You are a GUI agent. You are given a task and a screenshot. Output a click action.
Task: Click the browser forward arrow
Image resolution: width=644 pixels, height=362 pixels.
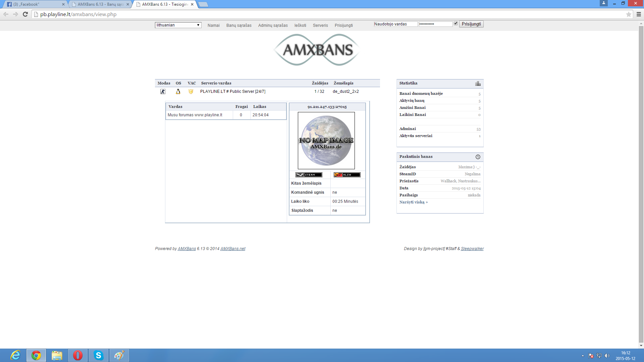click(x=15, y=14)
